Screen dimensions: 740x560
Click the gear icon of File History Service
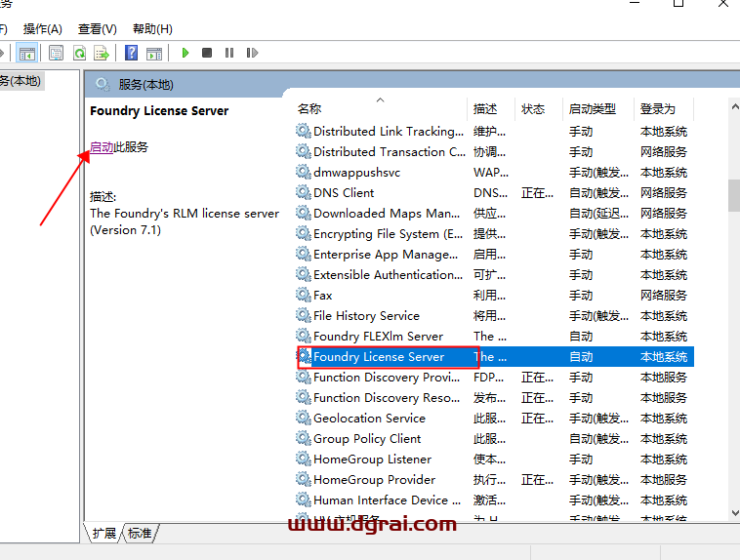(x=303, y=315)
